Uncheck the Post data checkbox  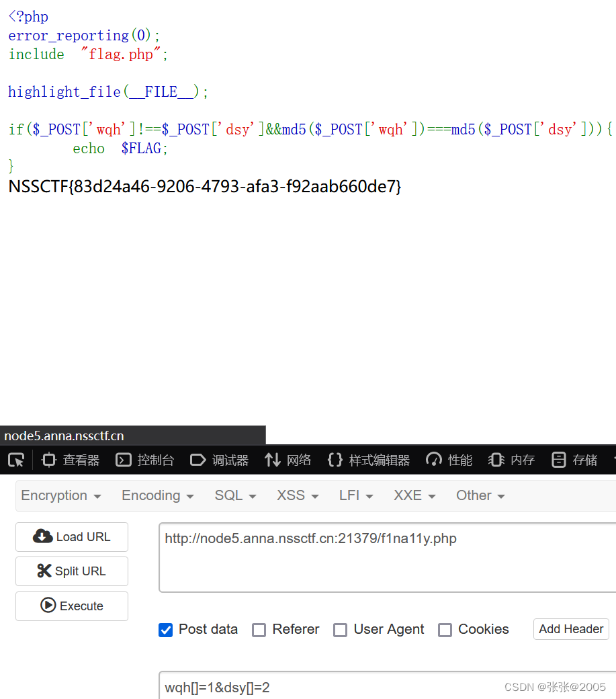(166, 630)
